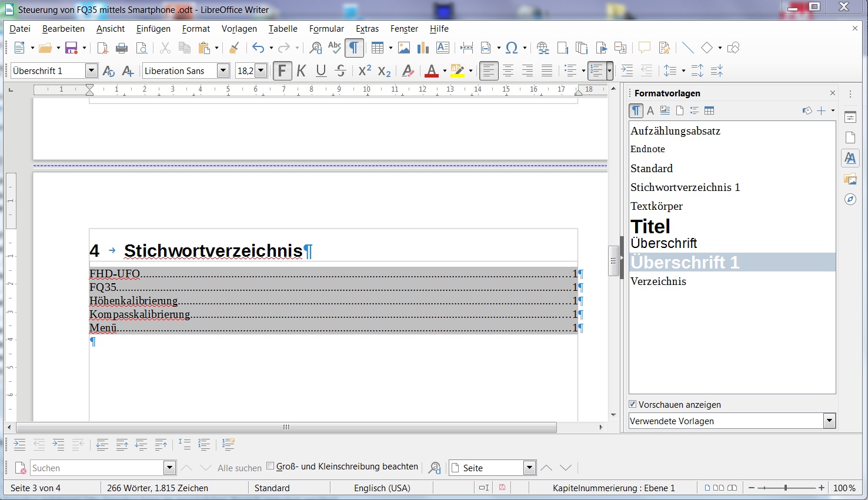Open the Tabelle menu
Viewport: 868px width, 500px height.
[x=283, y=29]
